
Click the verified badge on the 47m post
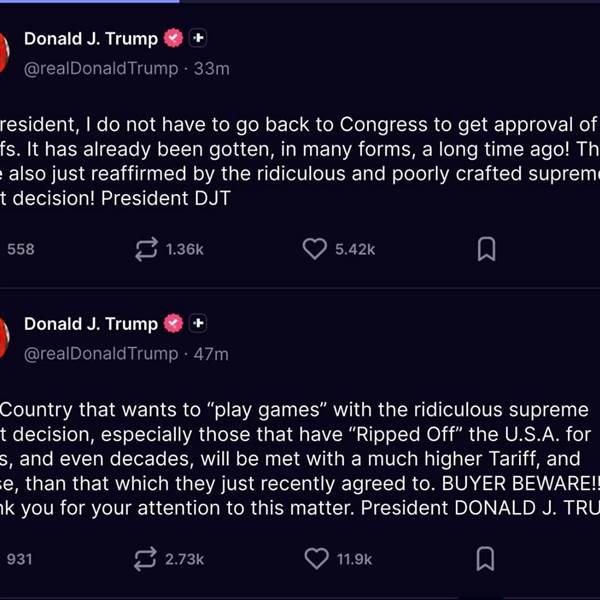(x=174, y=324)
